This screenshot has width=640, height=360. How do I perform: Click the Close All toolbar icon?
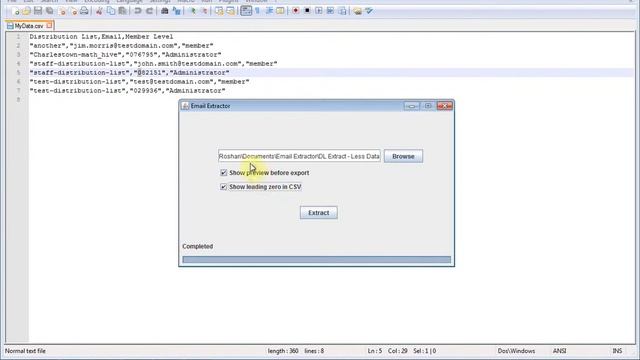[73, 11]
